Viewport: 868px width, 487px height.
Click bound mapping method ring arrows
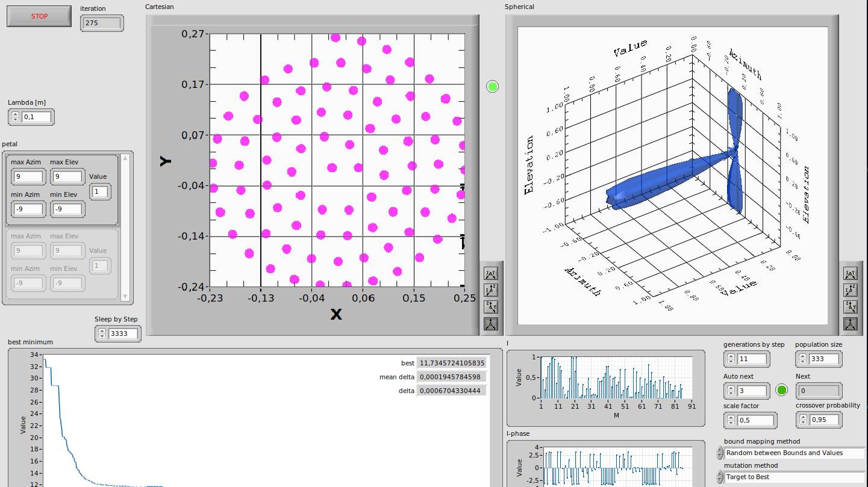pos(720,453)
